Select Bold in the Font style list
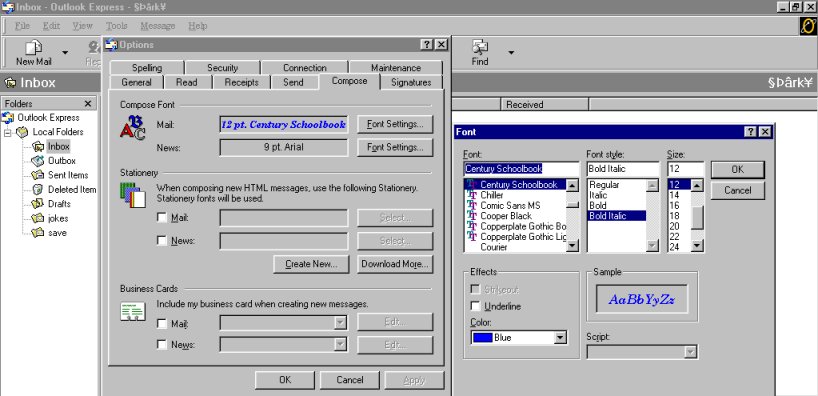This screenshot has height=396, width=818. [x=598, y=206]
